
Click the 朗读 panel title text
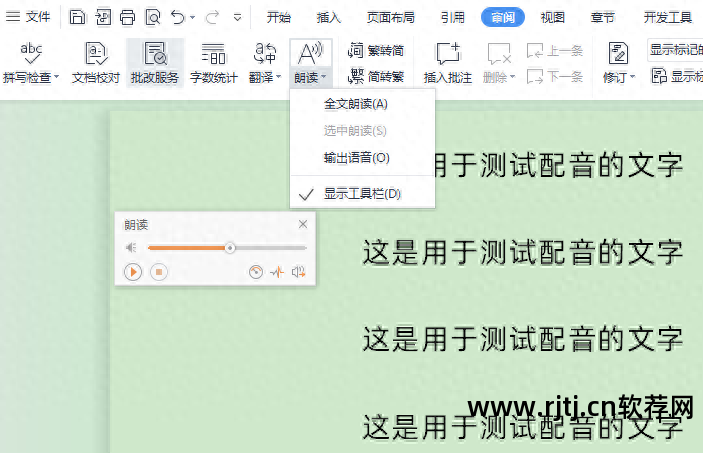click(136, 225)
